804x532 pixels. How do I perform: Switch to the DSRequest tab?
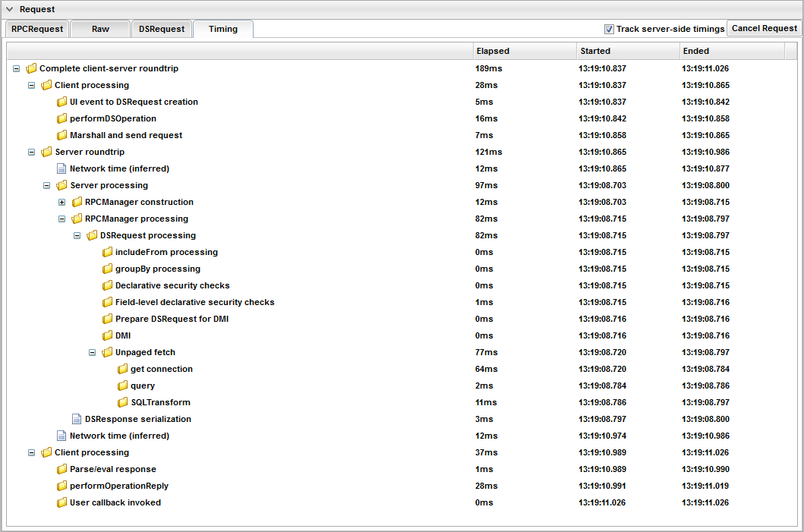(x=161, y=29)
